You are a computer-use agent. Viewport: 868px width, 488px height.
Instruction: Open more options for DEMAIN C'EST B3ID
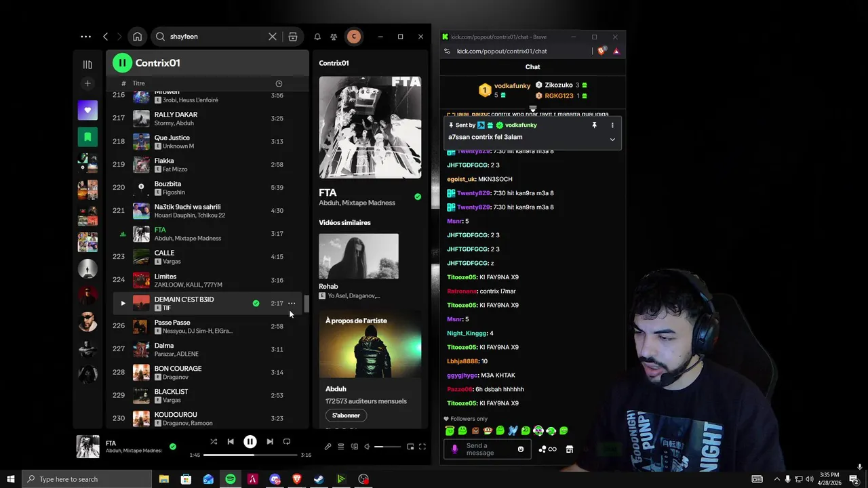point(292,304)
